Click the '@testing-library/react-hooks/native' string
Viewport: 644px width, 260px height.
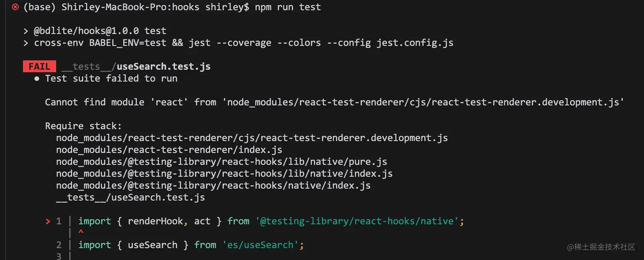click(357, 221)
